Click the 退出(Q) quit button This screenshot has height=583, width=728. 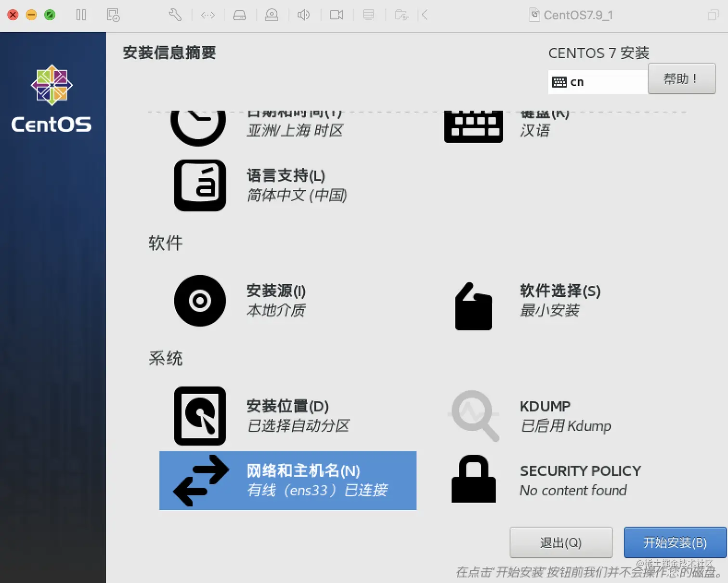[x=561, y=543]
